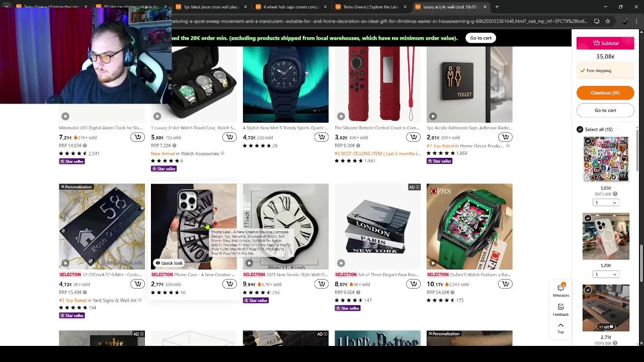Add the toilet sign to cart
Image resolution: width=644 pixels, height=362 pixels.
point(505,137)
